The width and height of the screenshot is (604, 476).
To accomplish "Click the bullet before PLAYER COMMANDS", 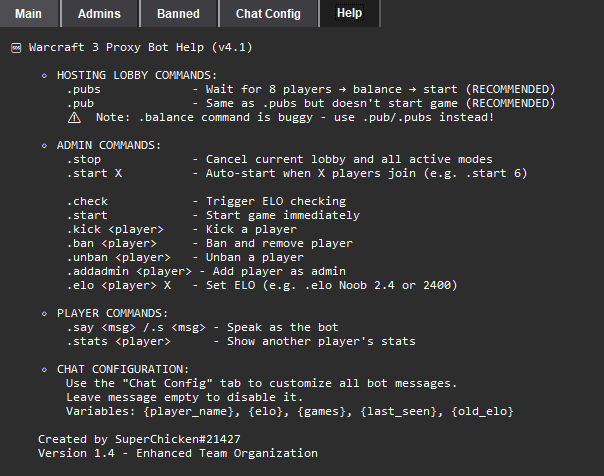I will click(44, 313).
